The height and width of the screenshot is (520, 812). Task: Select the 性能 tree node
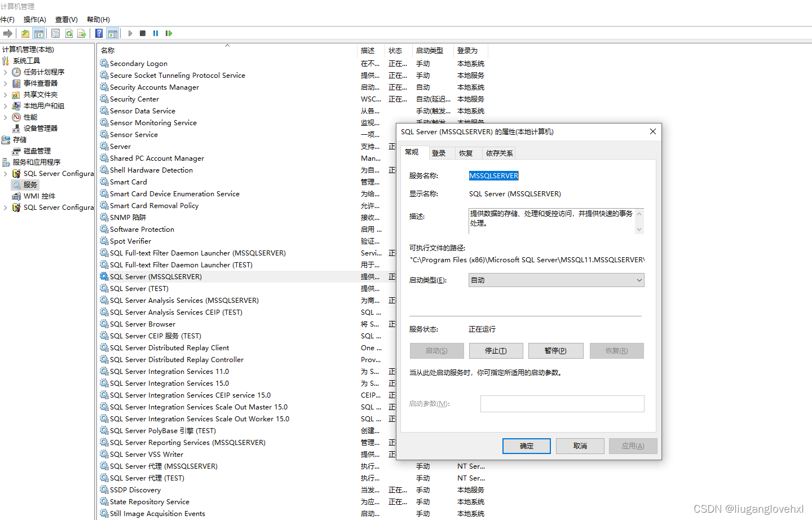[30, 117]
